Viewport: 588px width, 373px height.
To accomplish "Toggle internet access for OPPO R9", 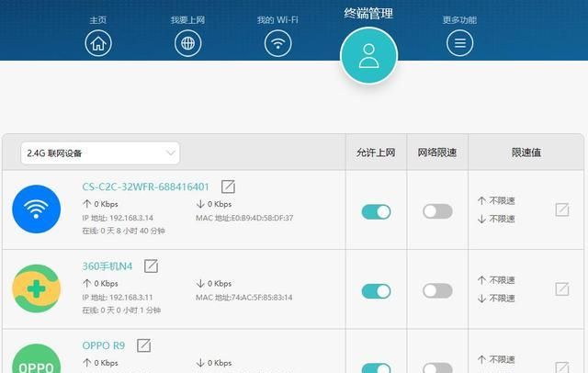I will point(376,368).
